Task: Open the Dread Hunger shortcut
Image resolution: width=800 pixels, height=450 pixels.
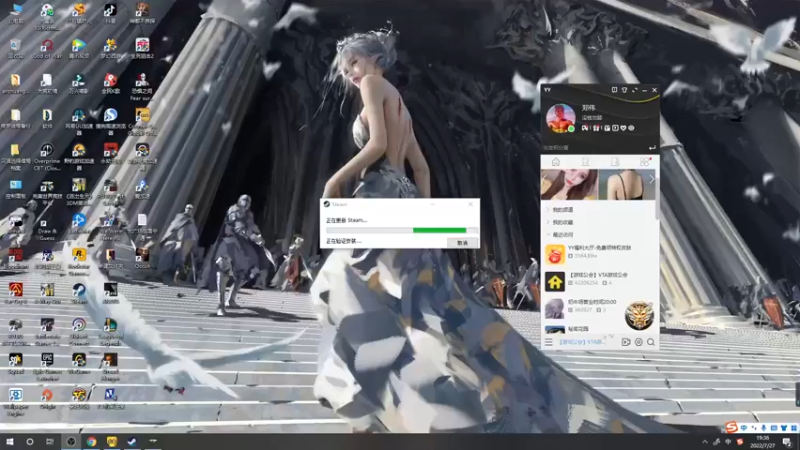Action: [x=110, y=366]
